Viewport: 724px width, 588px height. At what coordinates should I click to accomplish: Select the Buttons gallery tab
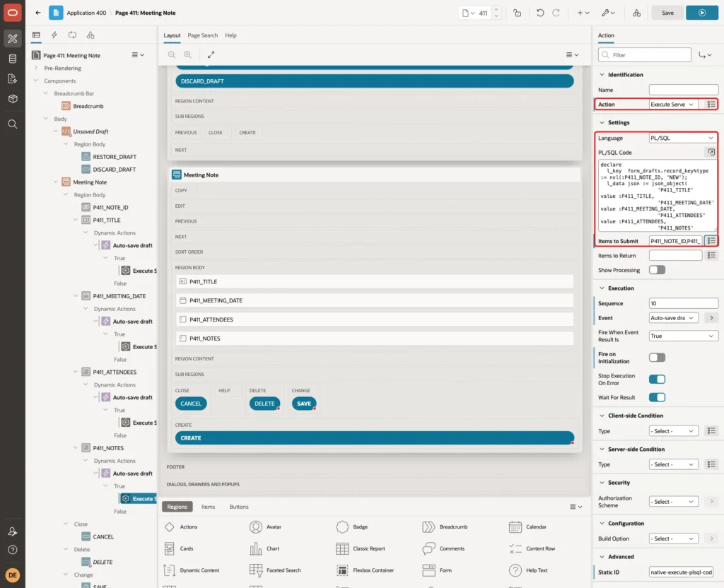click(x=239, y=507)
